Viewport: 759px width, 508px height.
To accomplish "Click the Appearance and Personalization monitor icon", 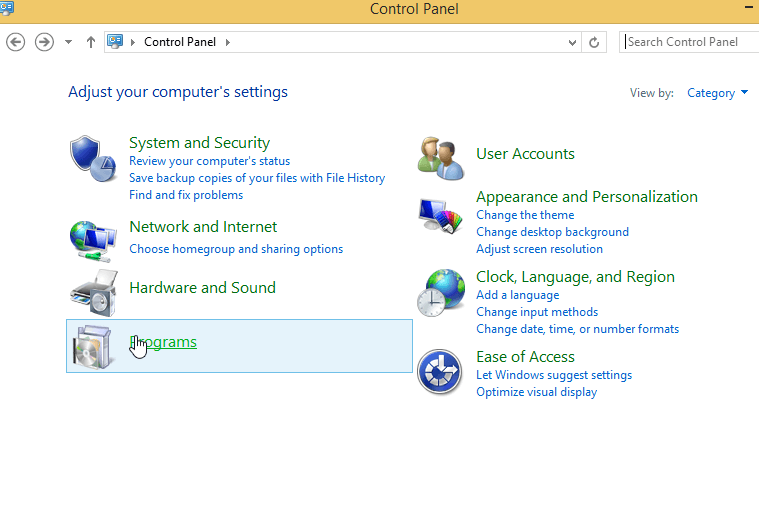I will pyautogui.click(x=440, y=216).
